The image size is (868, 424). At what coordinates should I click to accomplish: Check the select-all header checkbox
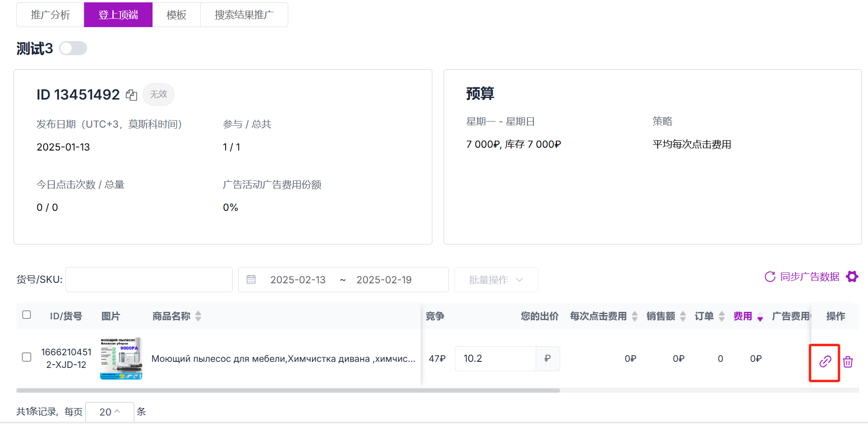coord(27,315)
